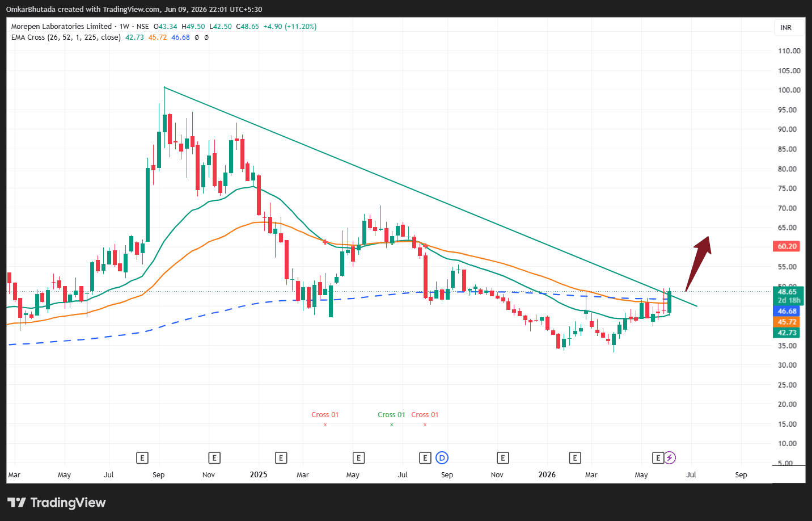The width and height of the screenshot is (812, 521).
Task: Click the purple lightning-bolt marker on the time axis
Action: point(670,457)
